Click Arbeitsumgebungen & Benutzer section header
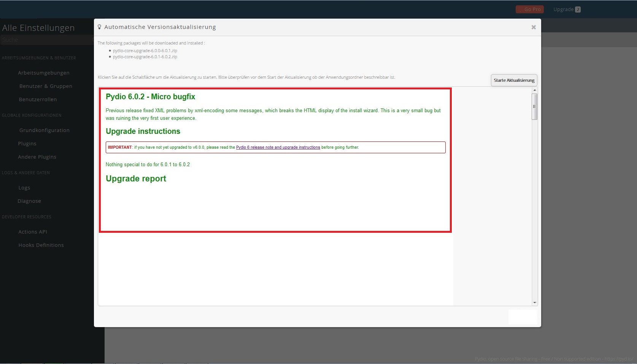The height and width of the screenshot is (364, 637). pyautogui.click(x=39, y=58)
